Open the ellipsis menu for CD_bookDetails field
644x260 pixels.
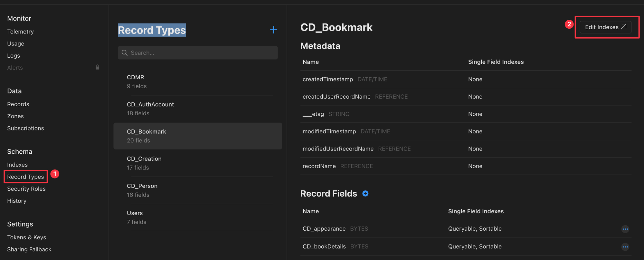point(625,247)
